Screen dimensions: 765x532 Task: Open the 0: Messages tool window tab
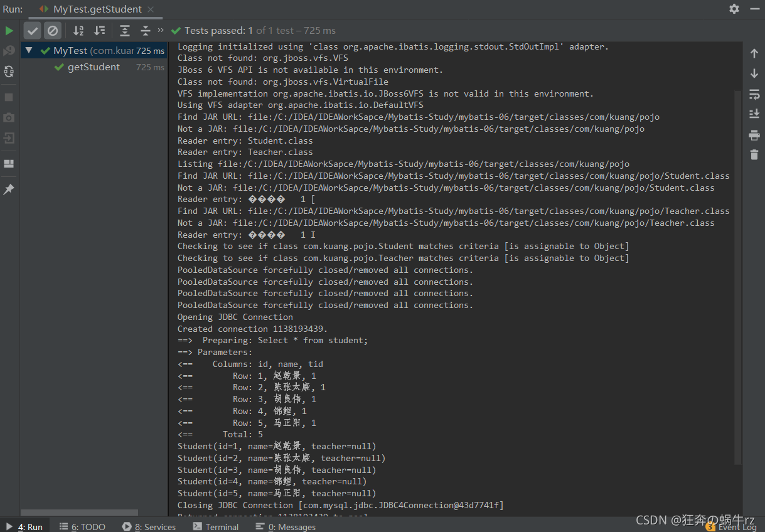(286, 526)
